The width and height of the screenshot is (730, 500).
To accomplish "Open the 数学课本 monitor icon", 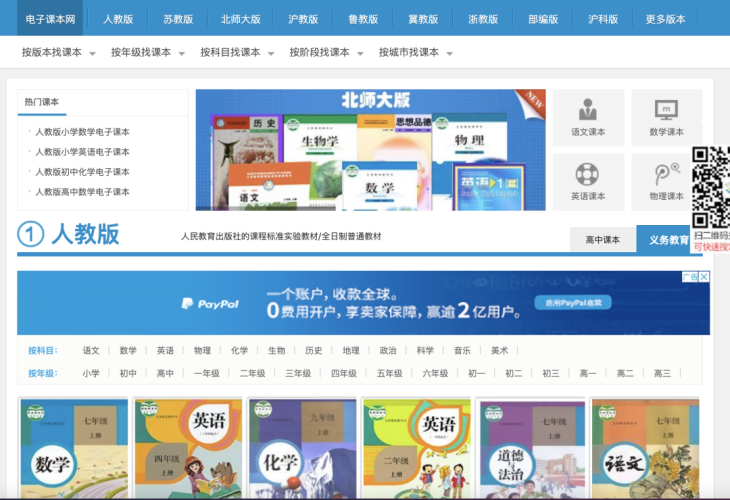I will coord(666,109).
